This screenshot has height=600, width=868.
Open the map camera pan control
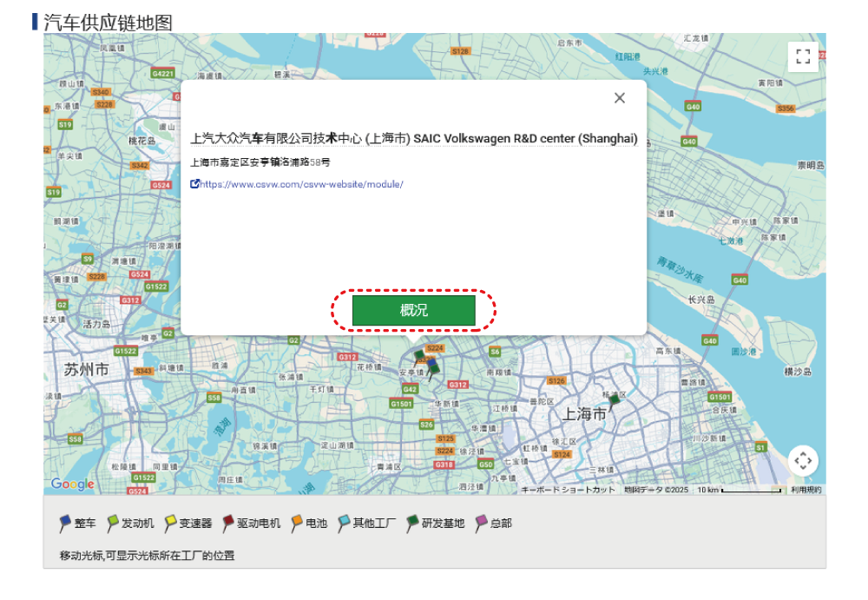[803, 460]
